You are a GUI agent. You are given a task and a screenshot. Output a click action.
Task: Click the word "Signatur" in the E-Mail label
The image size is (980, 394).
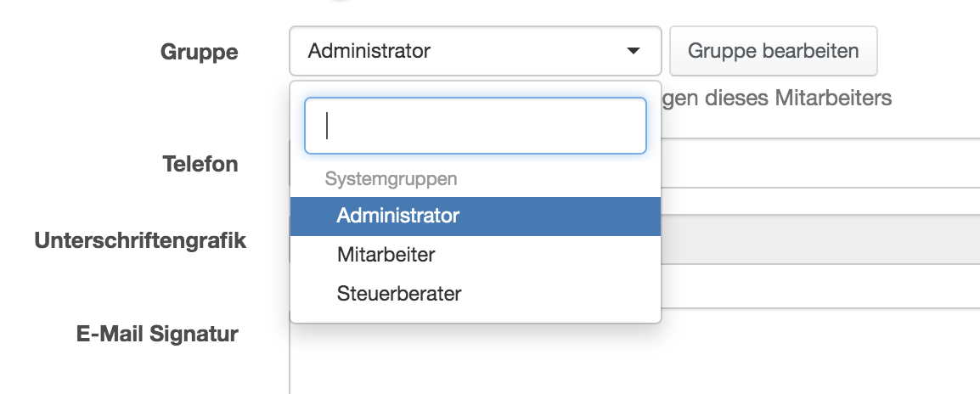(x=194, y=334)
